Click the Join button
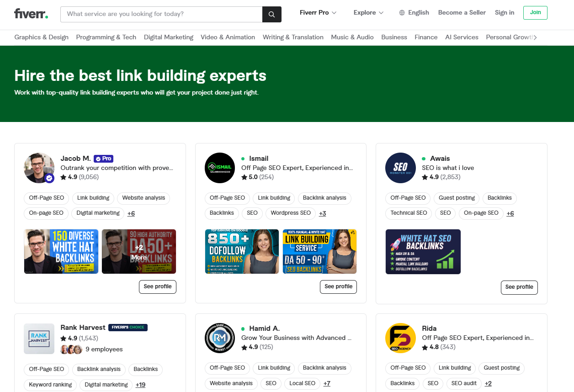This screenshot has width=574, height=392. 535,13
